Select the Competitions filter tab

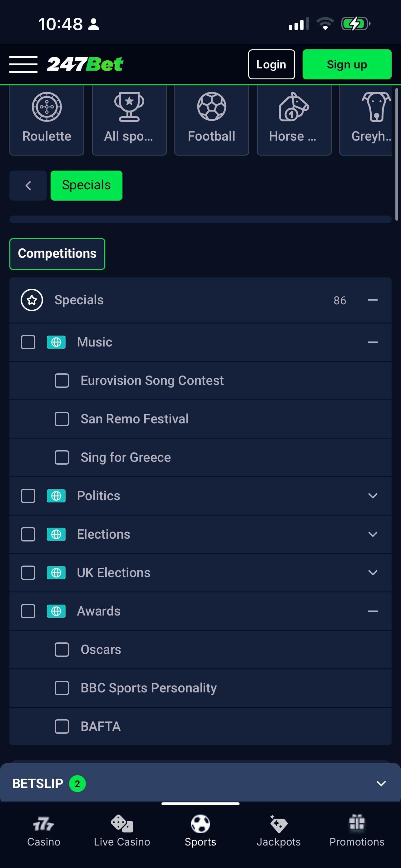[x=57, y=254]
